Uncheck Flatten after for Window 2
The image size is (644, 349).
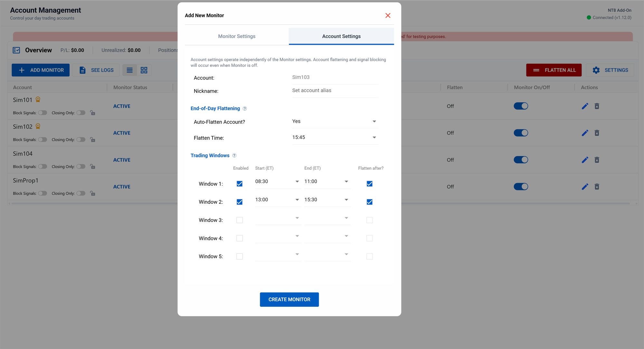[369, 202]
